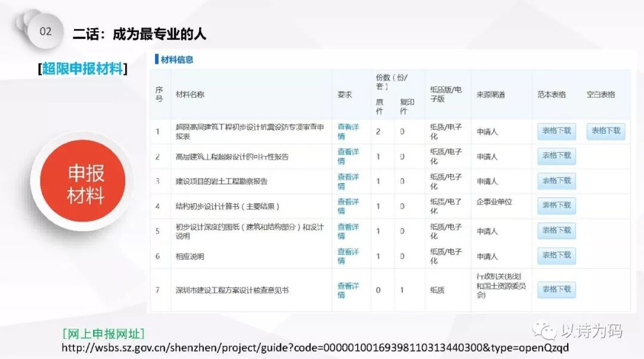Click the 以诗为码 watermark logo
644x359 pixels.
pos(579,329)
